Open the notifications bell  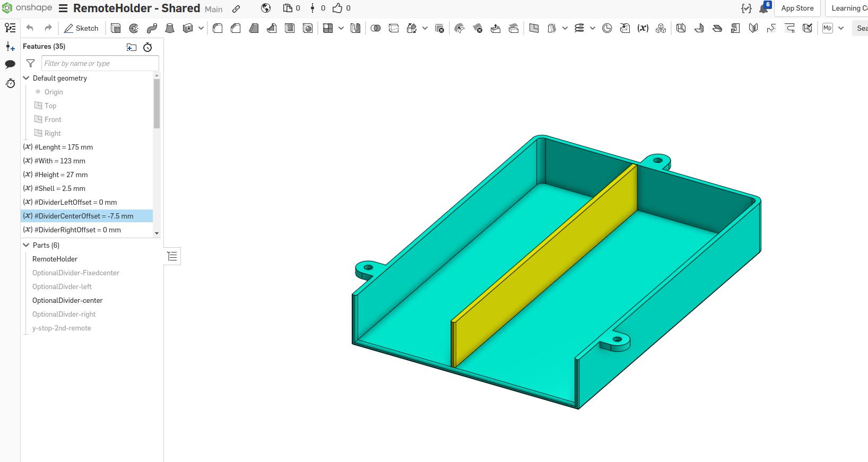(x=764, y=8)
